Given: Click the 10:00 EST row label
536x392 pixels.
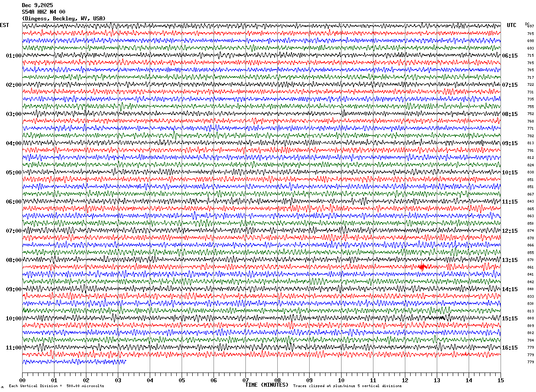Looking at the screenshot, I should 13,319.
